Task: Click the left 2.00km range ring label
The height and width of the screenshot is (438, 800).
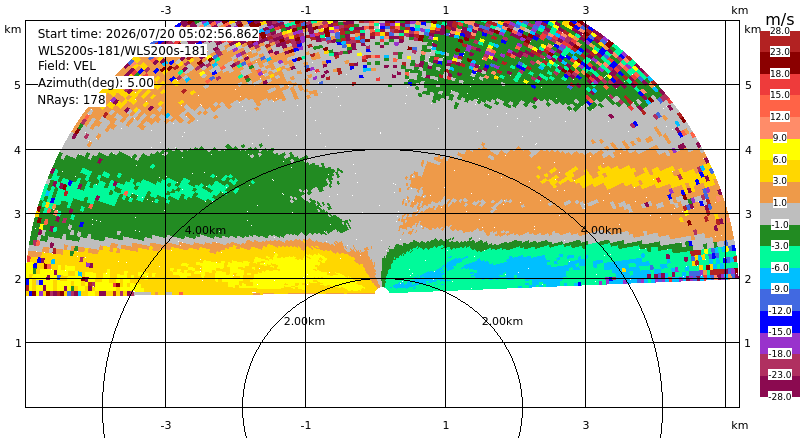Action: click(x=304, y=321)
